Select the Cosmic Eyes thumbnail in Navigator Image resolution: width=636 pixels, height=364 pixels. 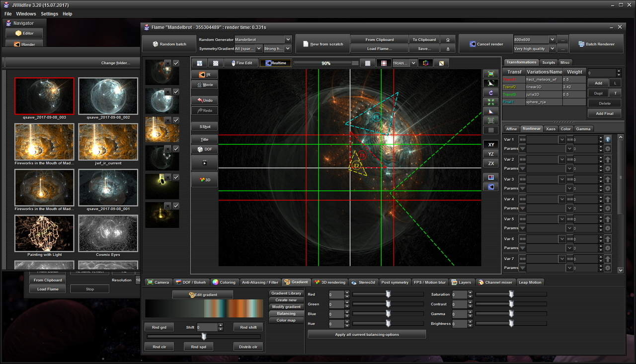[108, 233]
